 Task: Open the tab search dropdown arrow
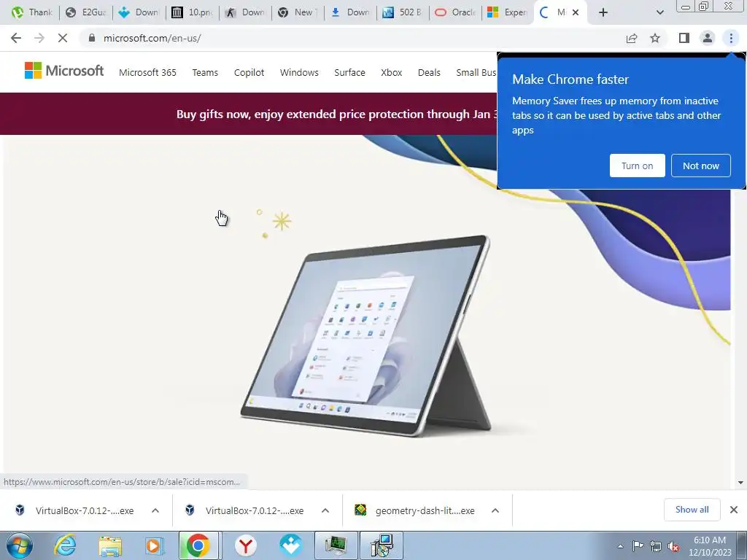tap(659, 13)
